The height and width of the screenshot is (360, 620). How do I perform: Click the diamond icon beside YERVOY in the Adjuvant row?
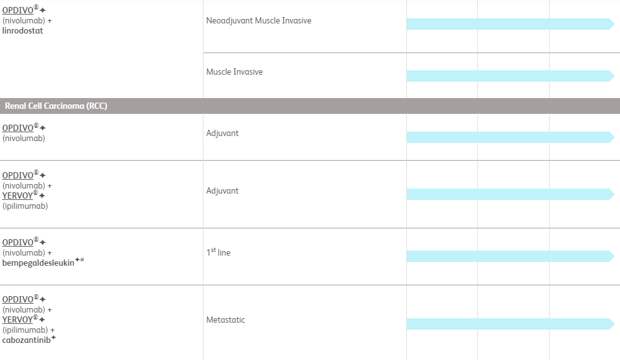(42, 195)
